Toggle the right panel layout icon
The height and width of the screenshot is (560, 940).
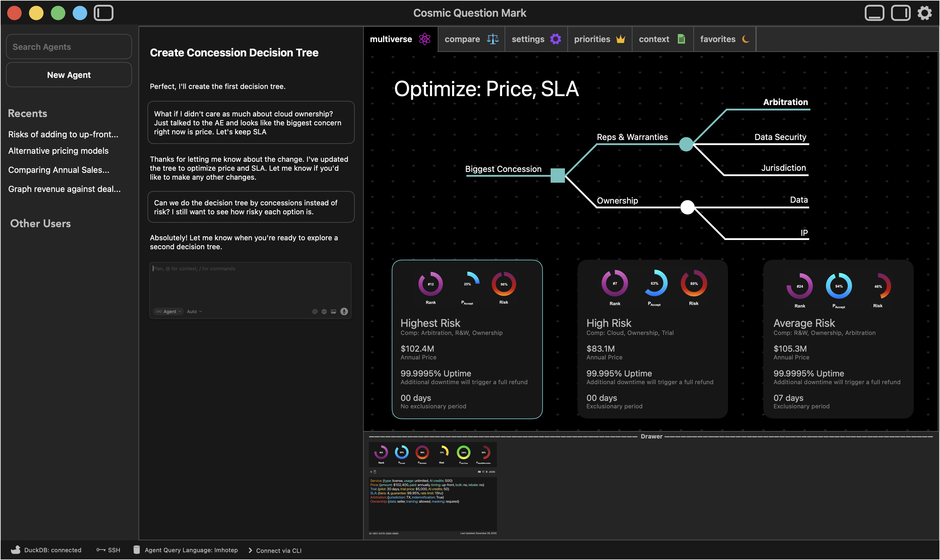pyautogui.click(x=901, y=13)
